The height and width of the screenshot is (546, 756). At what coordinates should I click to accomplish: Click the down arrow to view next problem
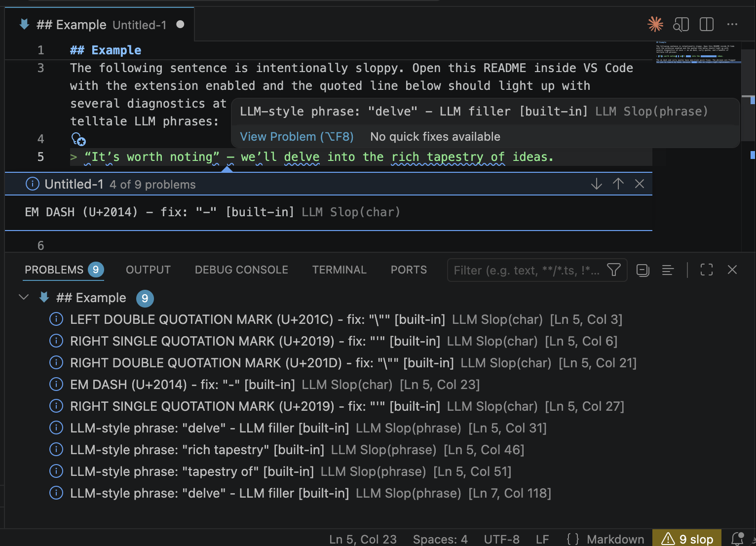click(x=596, y=184)
